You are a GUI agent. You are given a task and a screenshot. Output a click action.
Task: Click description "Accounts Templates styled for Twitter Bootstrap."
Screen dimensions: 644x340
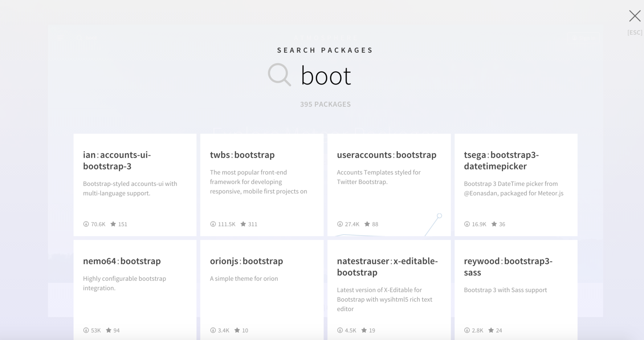(x=379, y=177)
